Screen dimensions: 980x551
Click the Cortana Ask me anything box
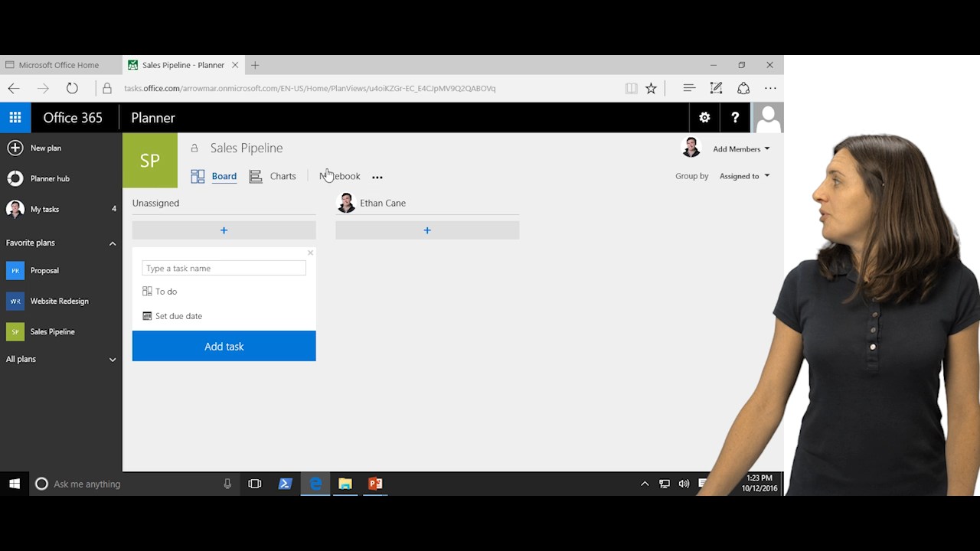click(135, 484)
